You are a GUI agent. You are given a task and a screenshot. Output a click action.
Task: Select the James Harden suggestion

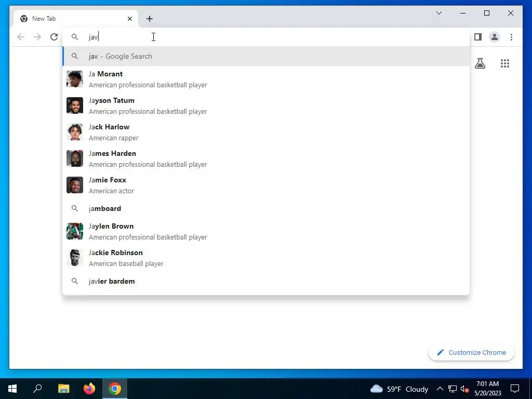tap(266, 158)
